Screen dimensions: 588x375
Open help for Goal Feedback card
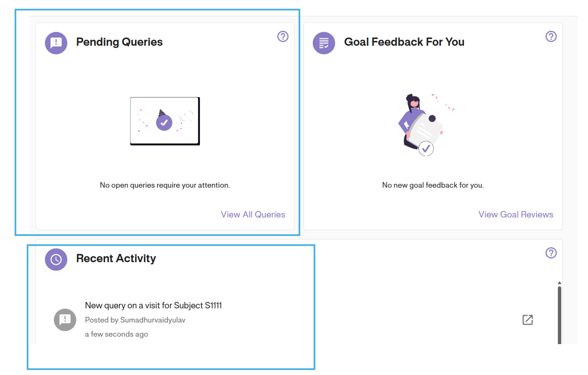tap(551, 36)
